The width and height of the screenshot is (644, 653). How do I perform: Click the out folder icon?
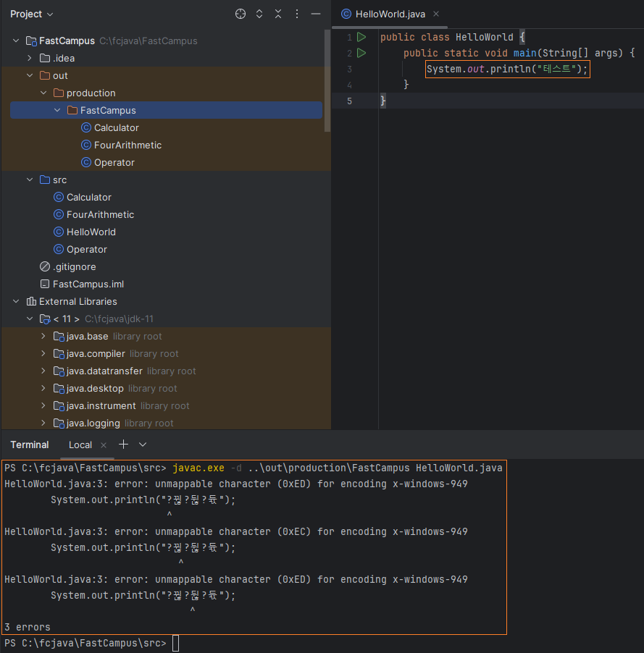[x=45, y=75]
